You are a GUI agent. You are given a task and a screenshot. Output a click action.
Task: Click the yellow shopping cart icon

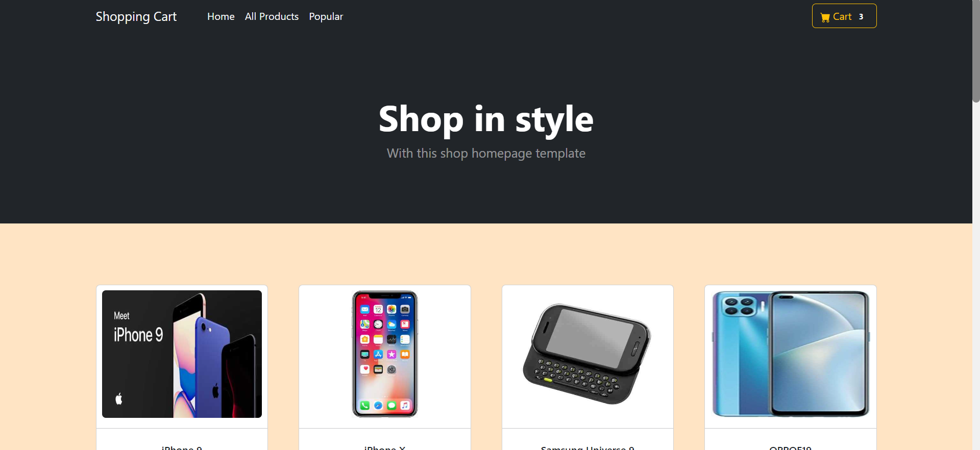point(825,17)
